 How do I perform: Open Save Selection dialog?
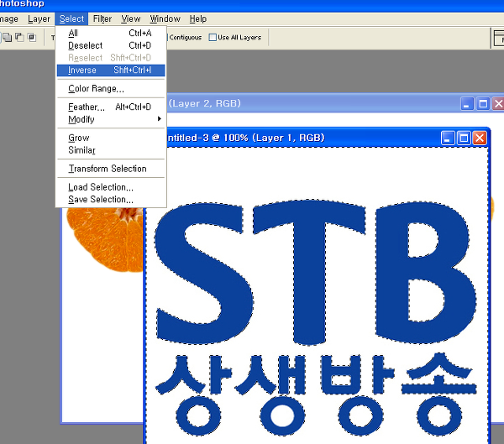[x=111, y=199]
